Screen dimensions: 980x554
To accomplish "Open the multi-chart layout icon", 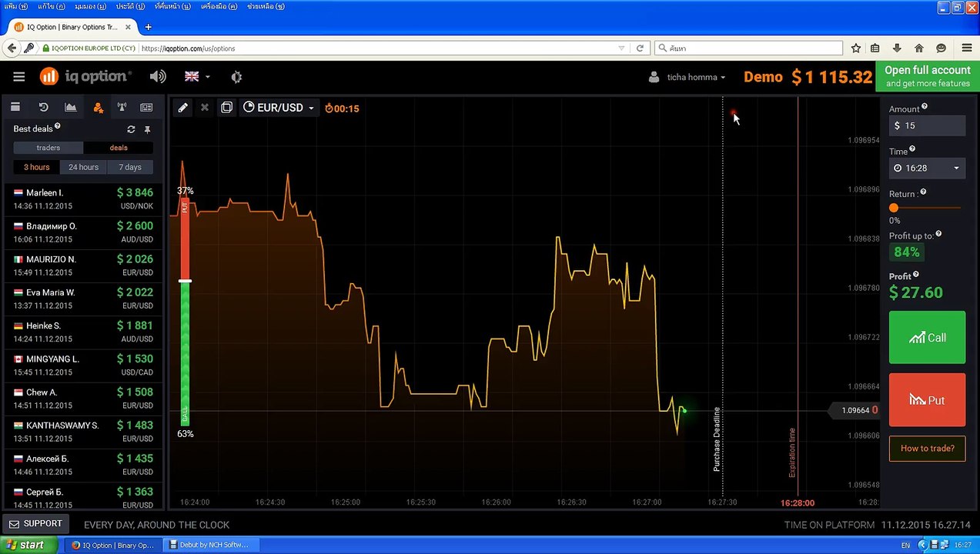I will click(226, 108).
